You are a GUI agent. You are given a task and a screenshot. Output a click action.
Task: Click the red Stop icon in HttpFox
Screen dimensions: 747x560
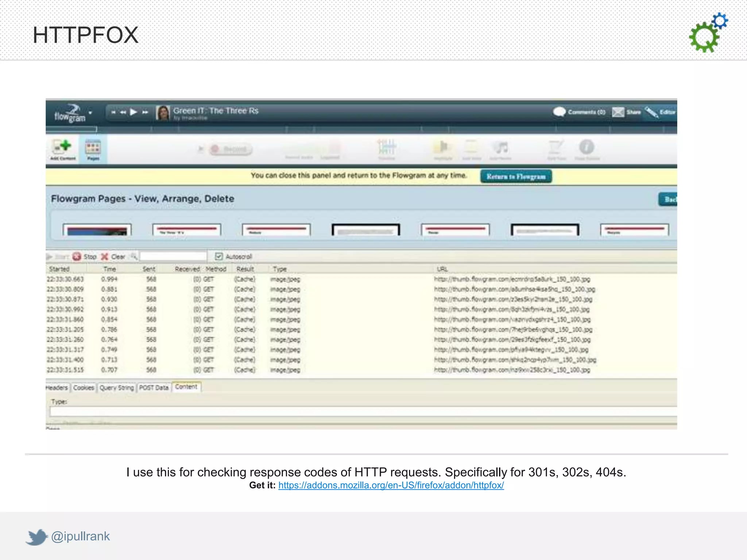coord(77,257)
